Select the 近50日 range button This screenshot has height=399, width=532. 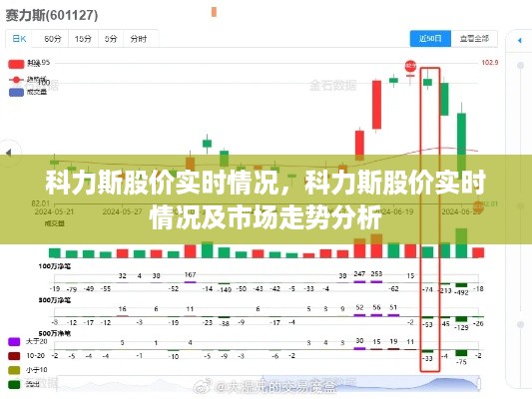click(x=430, y=39)
